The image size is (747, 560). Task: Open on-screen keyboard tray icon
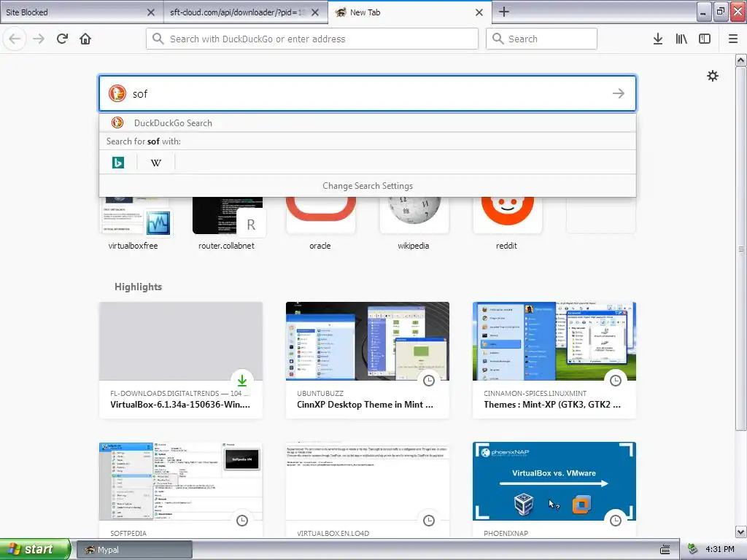665,550
